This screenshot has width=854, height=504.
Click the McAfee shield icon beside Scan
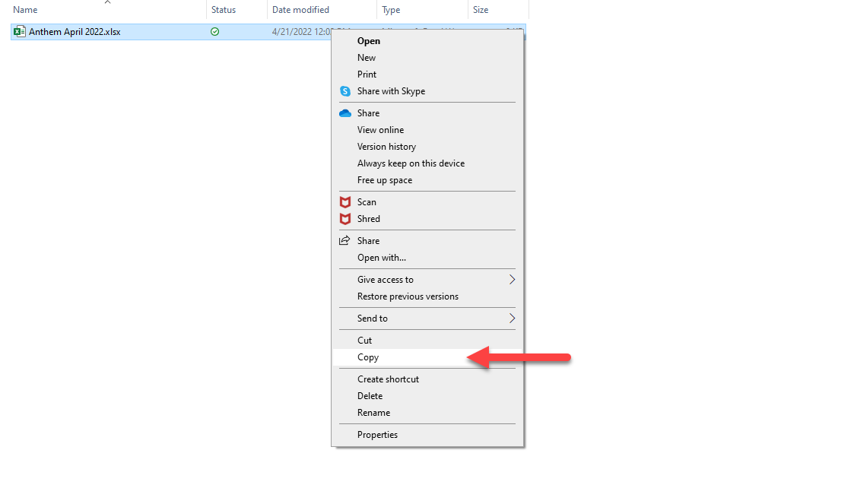coord(345,202)
